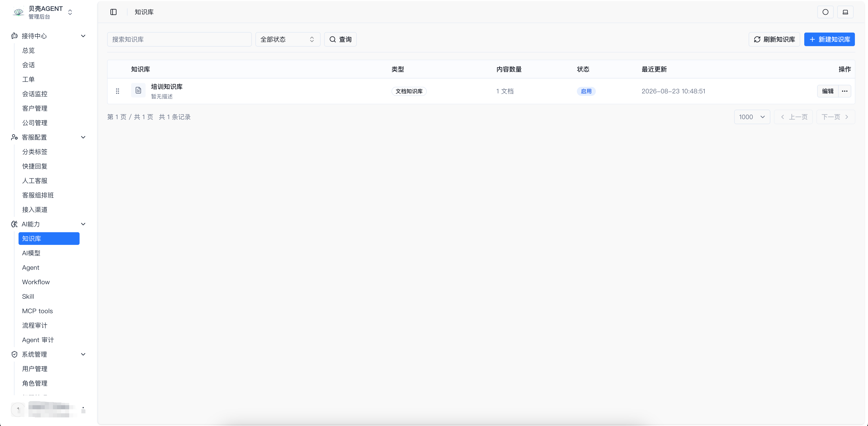Open the 全部状态 filter dropdown

pos(288,39)
